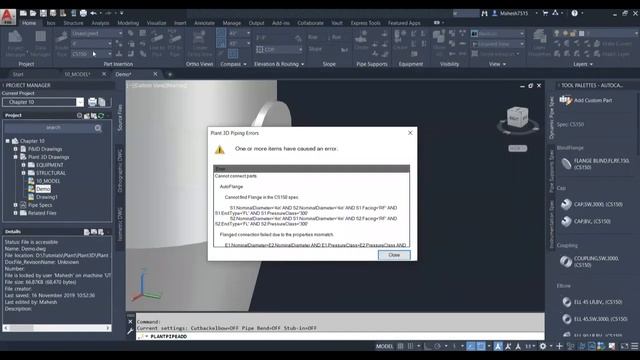Toggle 2D object snap in status bar
Image resolution: width=640 pixels, height=360 pixels.
point(481,346)
